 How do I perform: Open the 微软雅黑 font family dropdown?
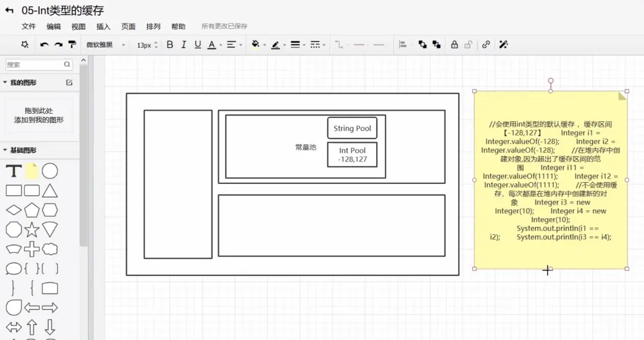click(105, 45)
